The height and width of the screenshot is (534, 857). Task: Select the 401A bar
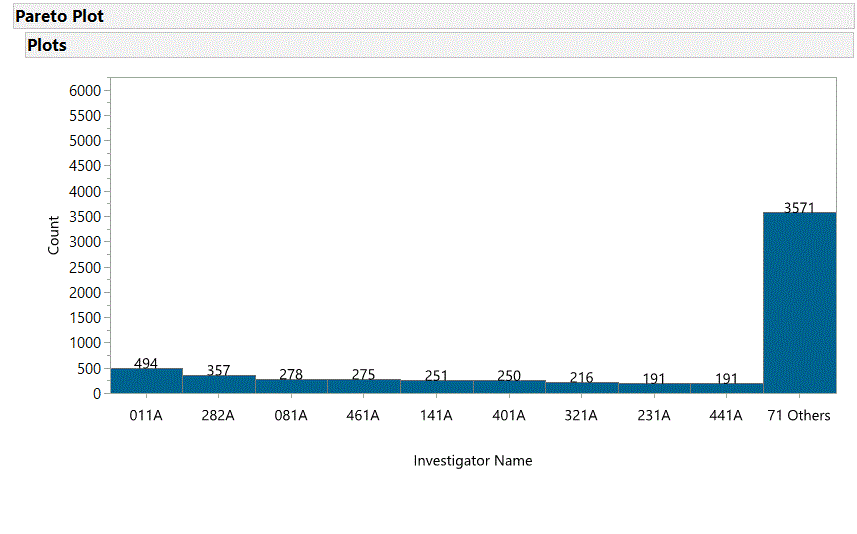click(x=509, y=387)
